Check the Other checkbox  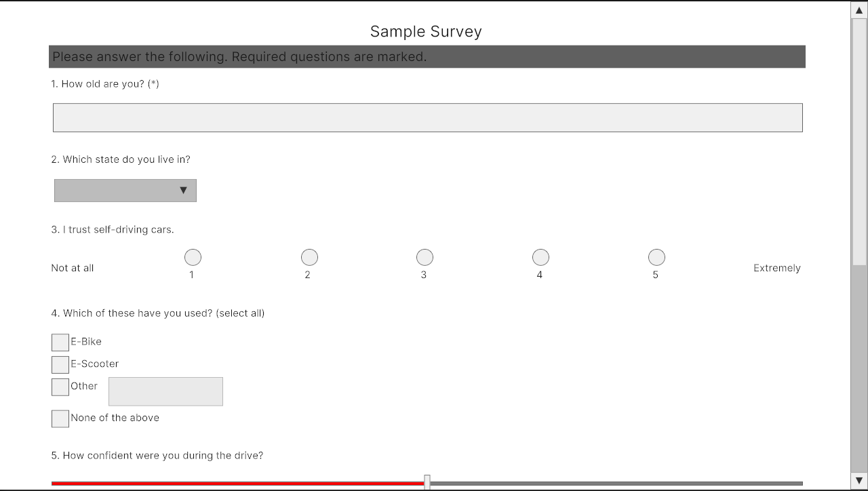60,387
